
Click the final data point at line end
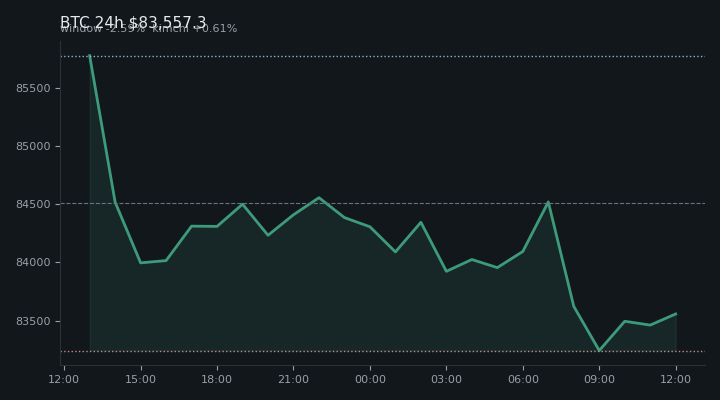click(x=676, y=314)
